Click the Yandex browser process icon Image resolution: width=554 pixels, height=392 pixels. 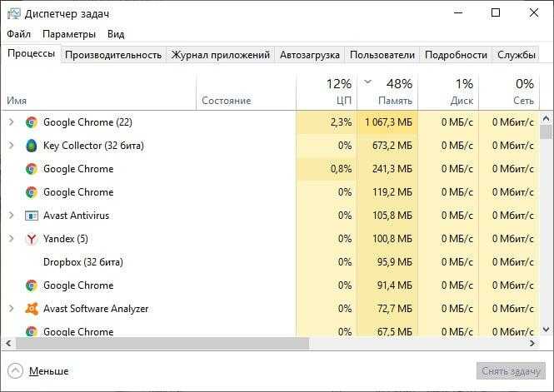31,239
